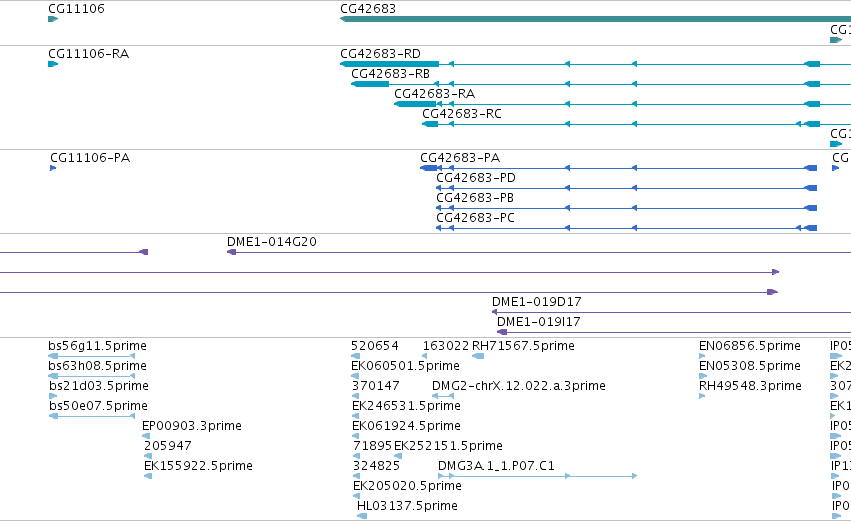Viewport: 851px width, 521px height.
Task: Click the HL03137.5prime EST arrow glyph
Action: tap(361, 516)
